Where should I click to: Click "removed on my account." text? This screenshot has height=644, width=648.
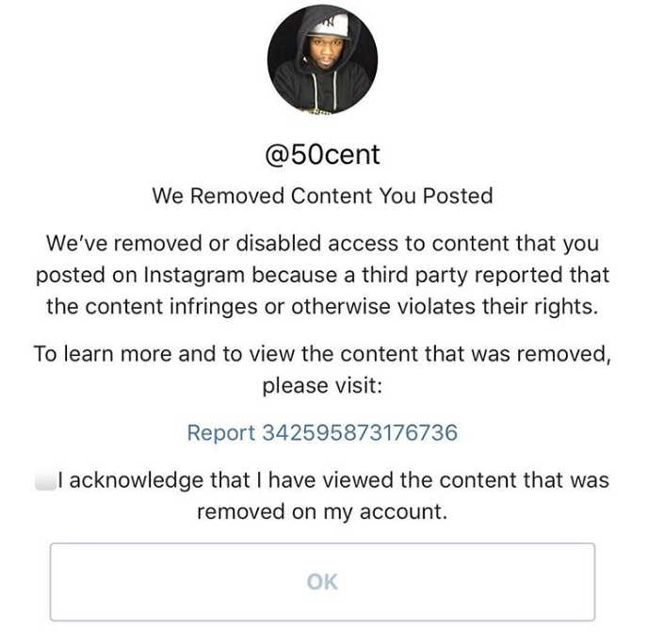[x=322, y=510]
